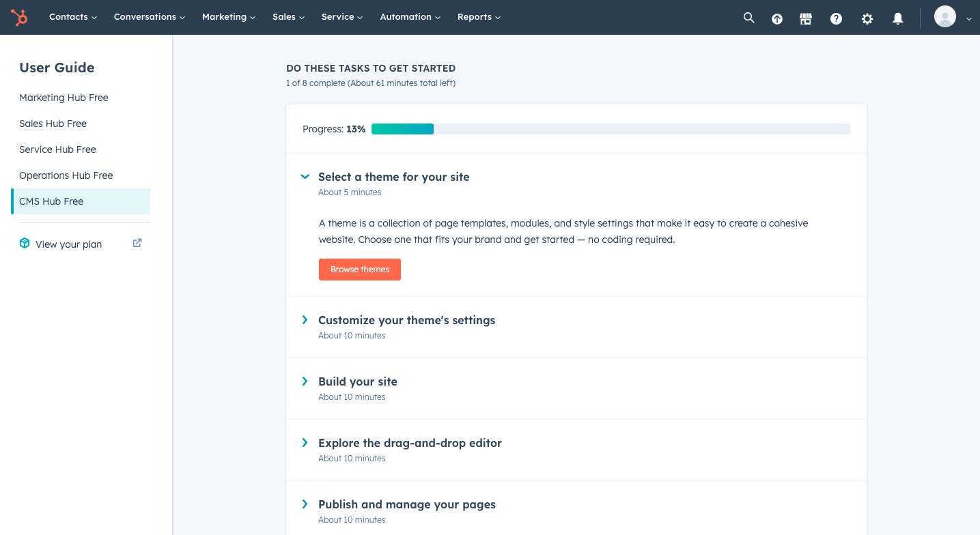
Task: Expand Explore the drag-and-drop editor chevron
Action: pos(305,442)
